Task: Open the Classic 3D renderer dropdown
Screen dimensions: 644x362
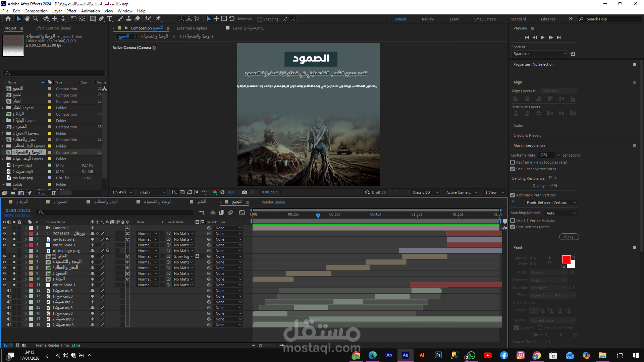Action: [425, 192]
